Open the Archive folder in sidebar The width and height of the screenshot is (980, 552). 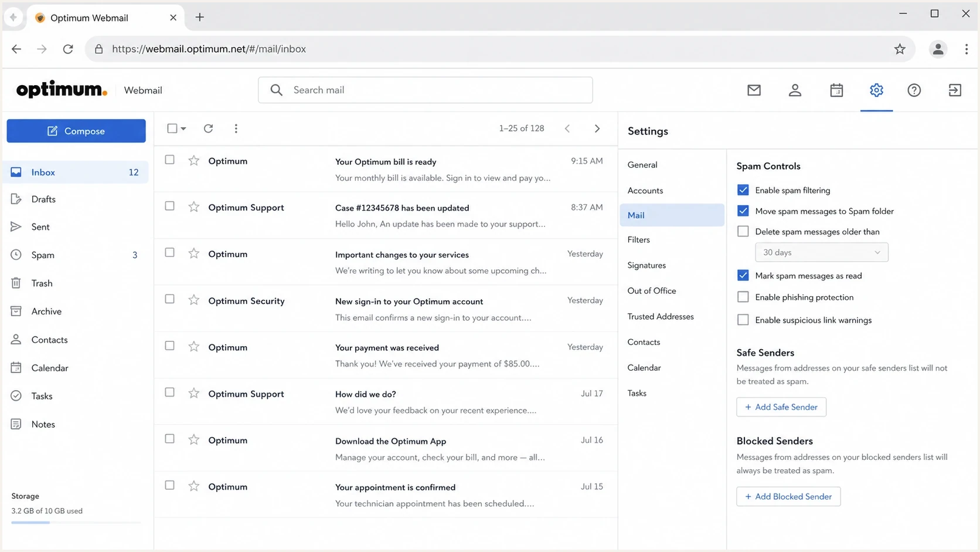(x=76, y=311)
